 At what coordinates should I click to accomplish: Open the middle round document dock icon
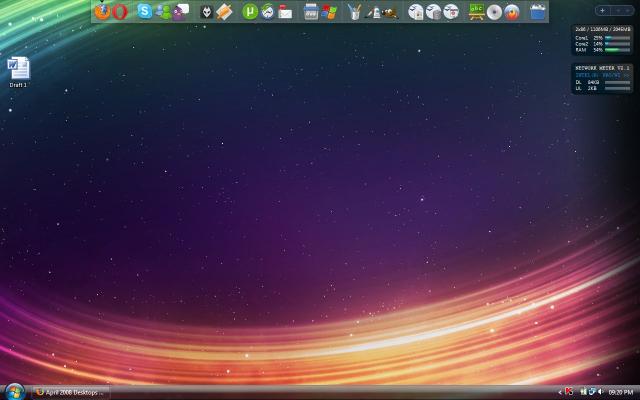pyautogui.click(x=433, y=12)
